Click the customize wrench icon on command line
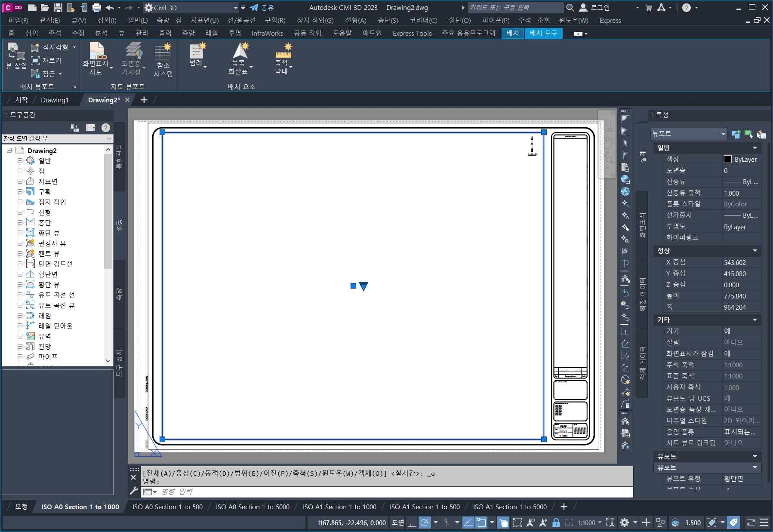 coord(134,491)
